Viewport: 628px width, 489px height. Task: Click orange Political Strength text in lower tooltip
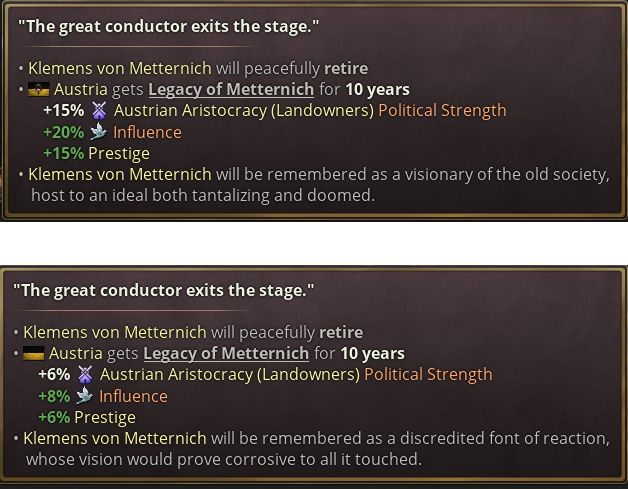pos(429,375)
